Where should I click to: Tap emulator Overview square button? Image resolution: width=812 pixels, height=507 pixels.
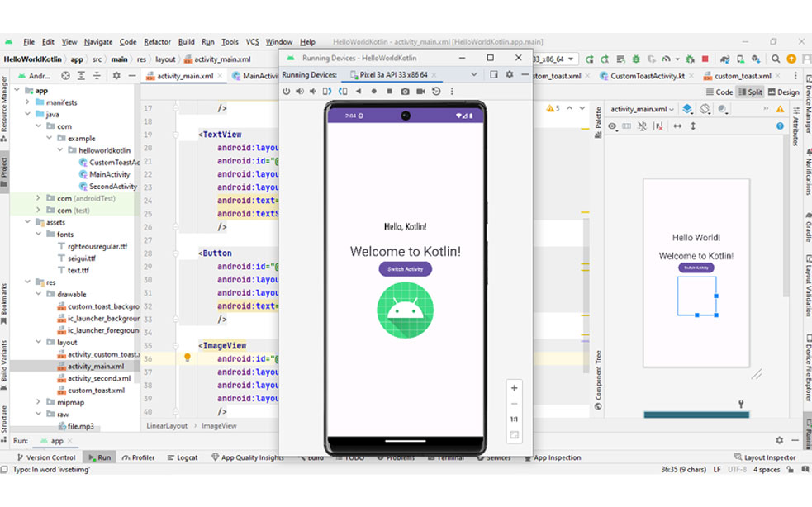pyautogui.click(x=389, y=91)
